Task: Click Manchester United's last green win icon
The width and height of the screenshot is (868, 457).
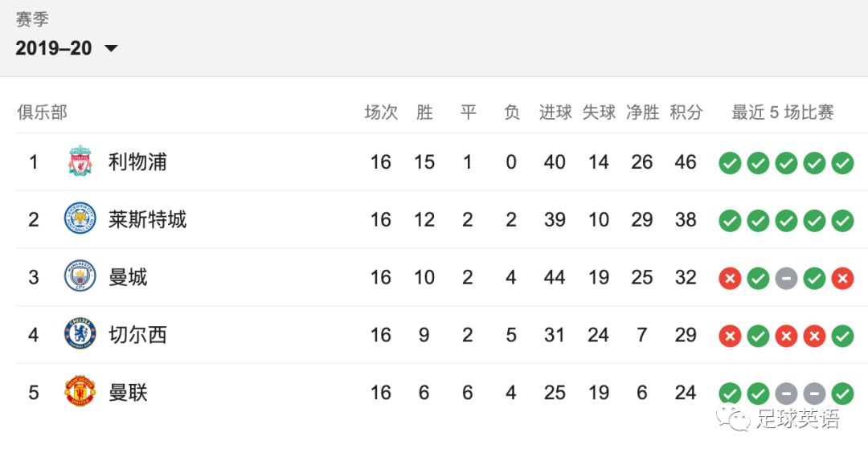Action: [842, 394]
